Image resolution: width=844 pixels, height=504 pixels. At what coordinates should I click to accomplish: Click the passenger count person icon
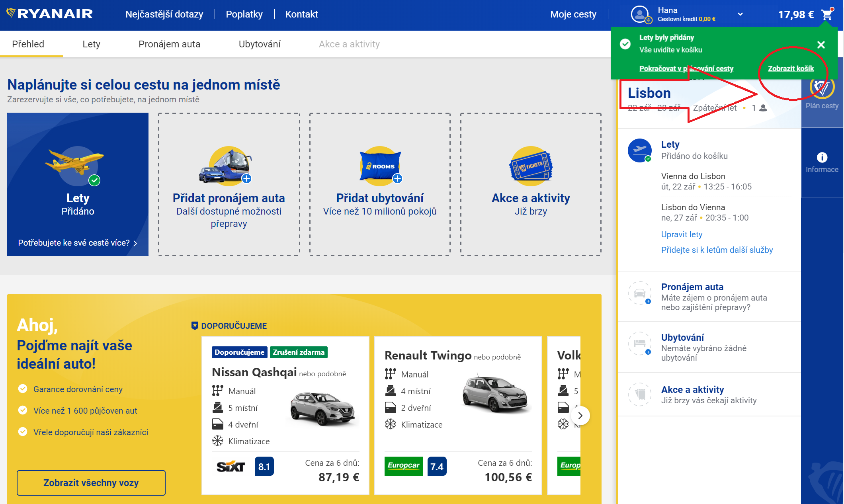[x=763, y=108]
